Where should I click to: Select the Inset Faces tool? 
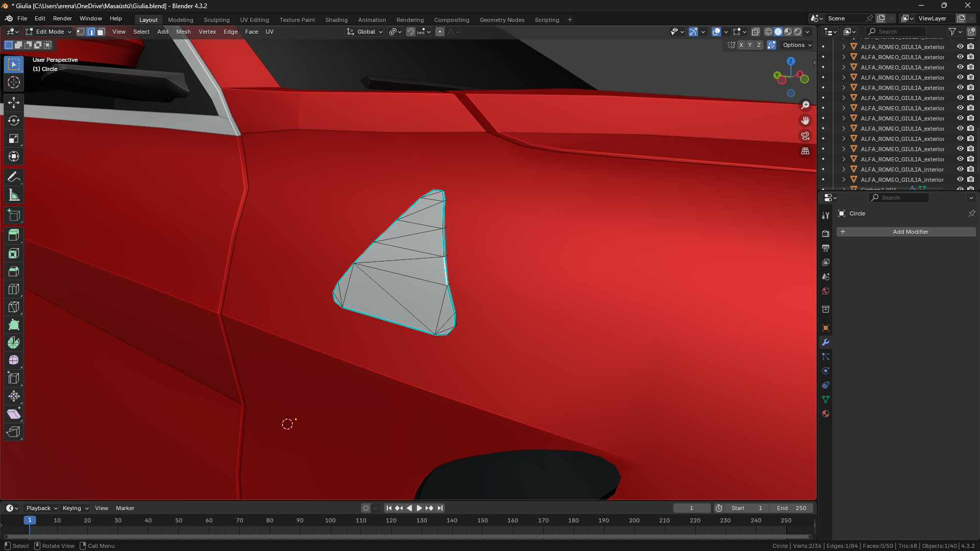pos(14,253)
